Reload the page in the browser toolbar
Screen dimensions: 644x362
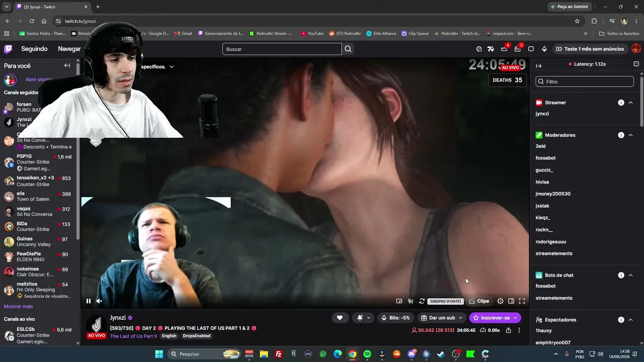pos(32,21)
